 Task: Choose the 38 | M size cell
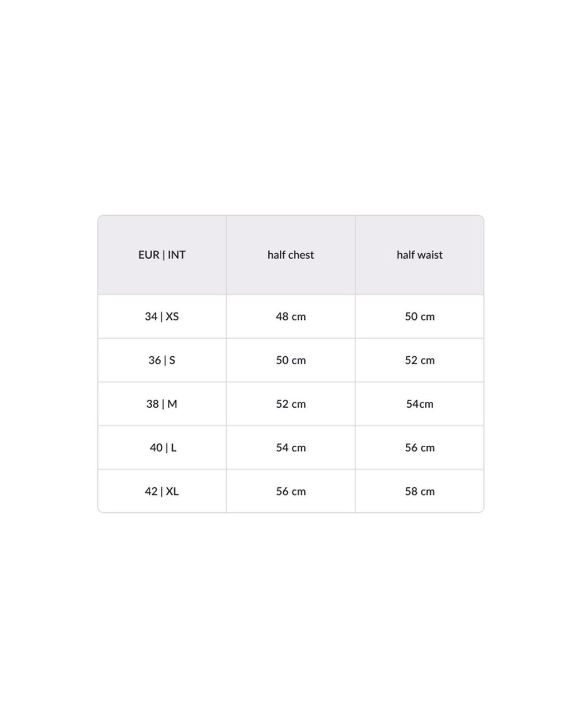[162, 404]
